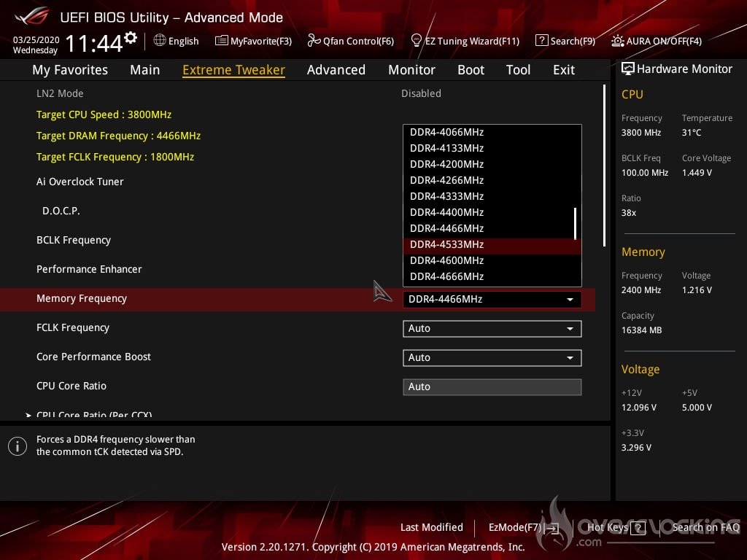Click Target CPU Speed : 3800MHz text
Image resolution: width=747 pixels, height=560 pixels.
[104, 114]
